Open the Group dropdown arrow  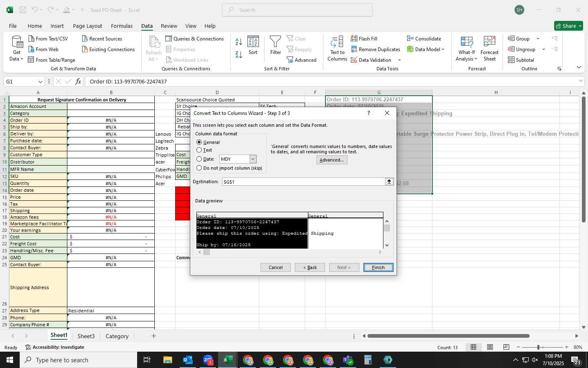(538, 38)
